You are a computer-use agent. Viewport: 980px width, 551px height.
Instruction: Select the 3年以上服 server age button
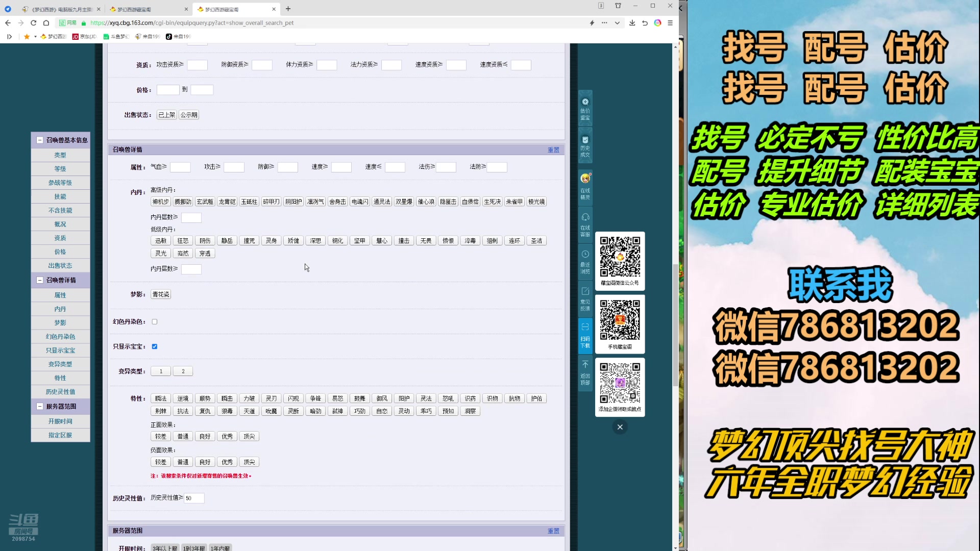point(165,548)
